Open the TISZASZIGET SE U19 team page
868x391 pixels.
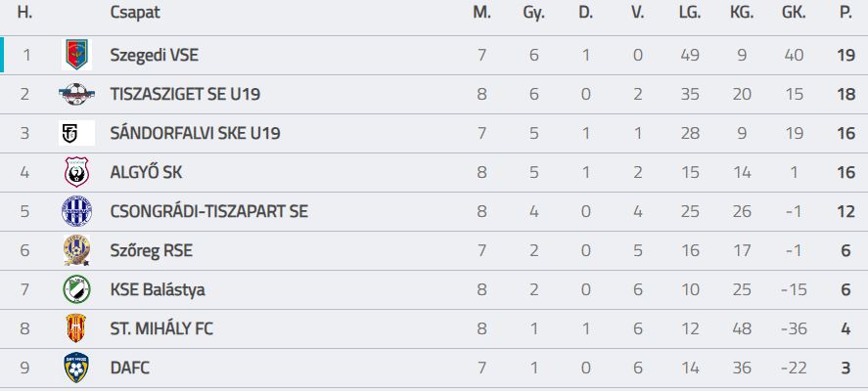point(185,94)
